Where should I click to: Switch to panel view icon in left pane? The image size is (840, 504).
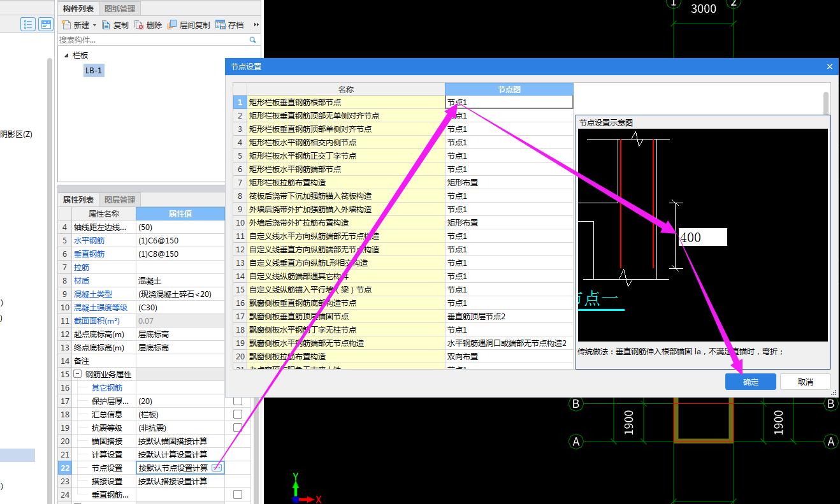pyautogui.click(x=46, y=24)
